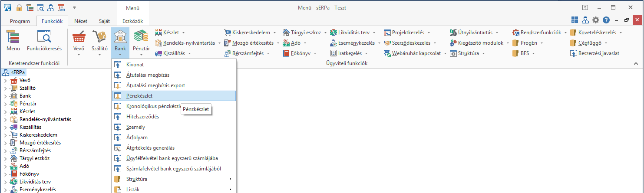The image size is (644, 193).
Task: Switch to the Program tab
Action: [x=20, y=21]
